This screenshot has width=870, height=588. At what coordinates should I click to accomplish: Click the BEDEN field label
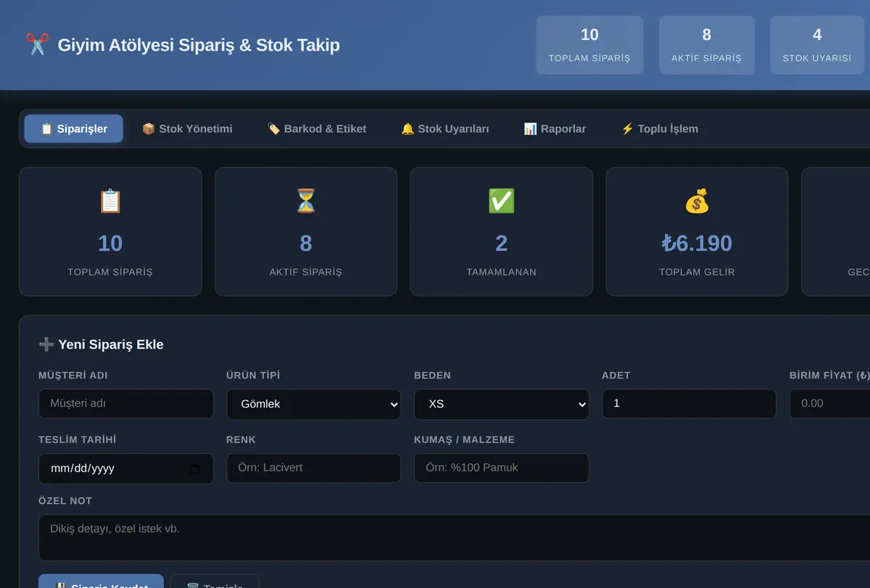432,376
